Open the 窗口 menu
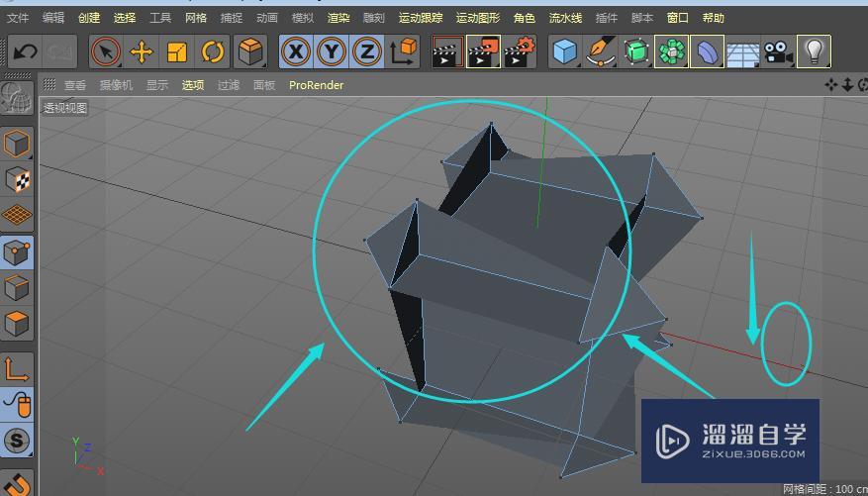 coord(678,18)
